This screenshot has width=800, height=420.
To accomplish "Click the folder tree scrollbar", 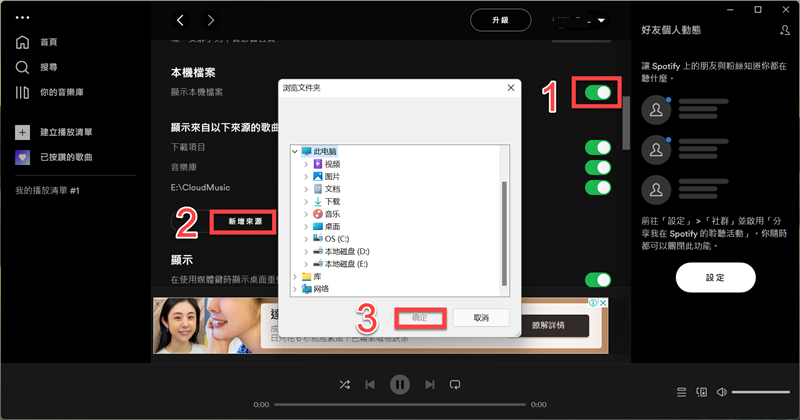I will pos(504,234).
